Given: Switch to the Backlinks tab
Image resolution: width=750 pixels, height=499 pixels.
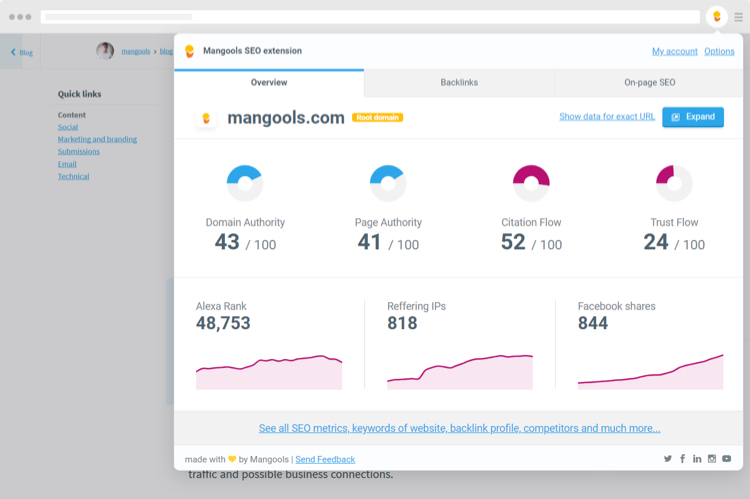Looking at the screenshot, I should click(459, 83).
